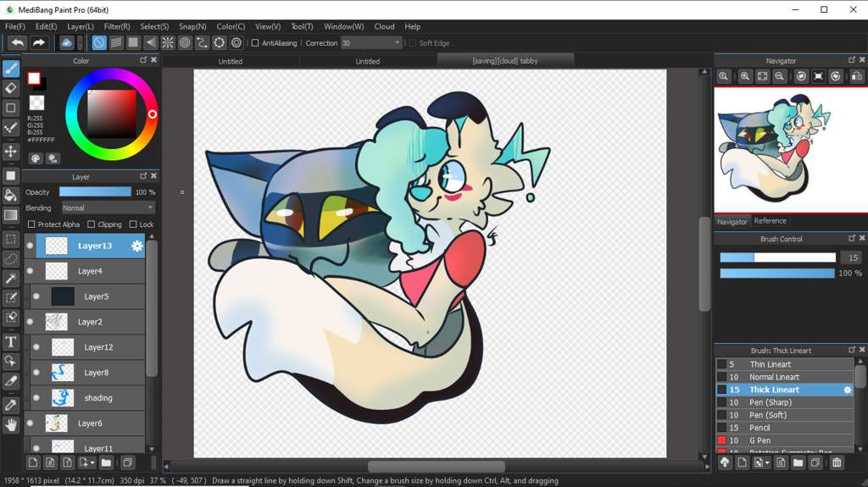This screenshot has width=868, height=487.
Task: Enable circle snap
Action: click(x=185, y=42)
